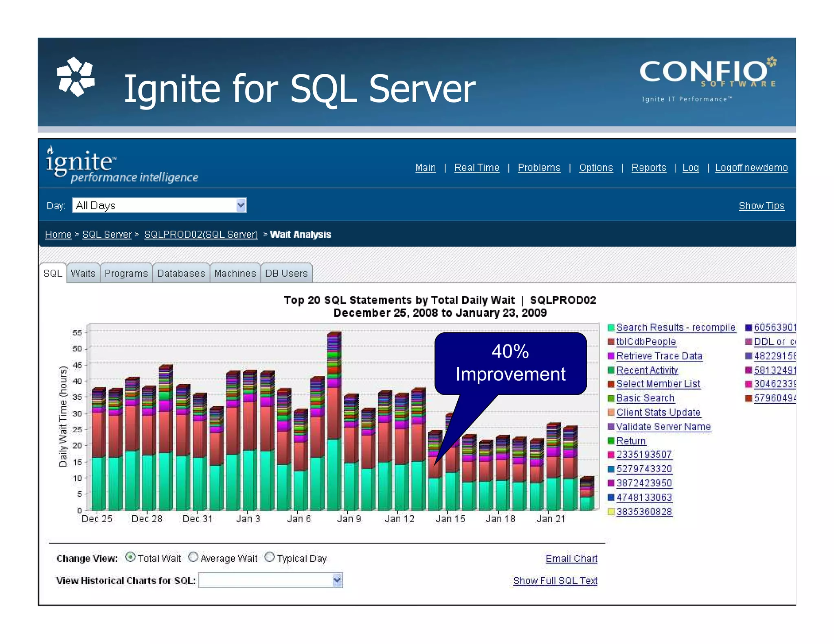This screenshot has height=644, width=834.
Task: Click the DDL or legend link
Action: point(775,342)
